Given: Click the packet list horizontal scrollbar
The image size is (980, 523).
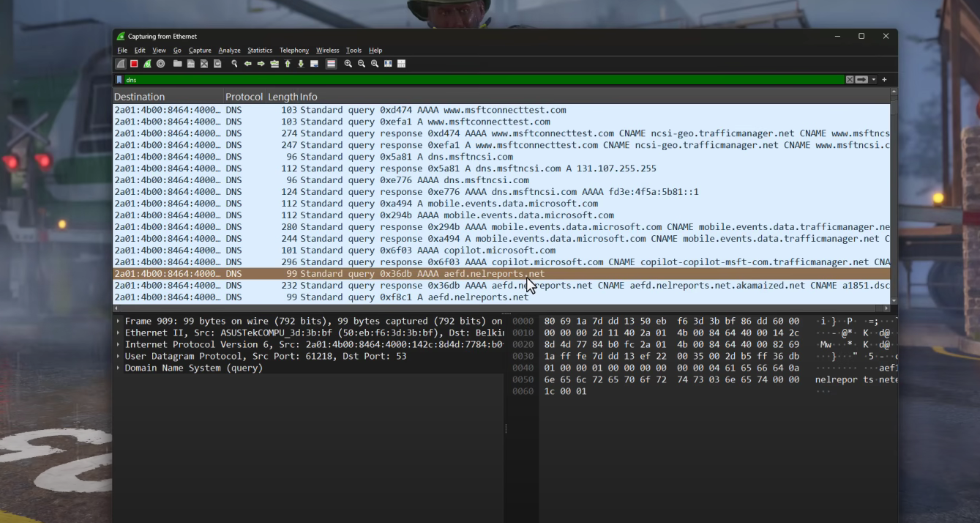Looking at the screenshot, I should click(x=501, y=308).
